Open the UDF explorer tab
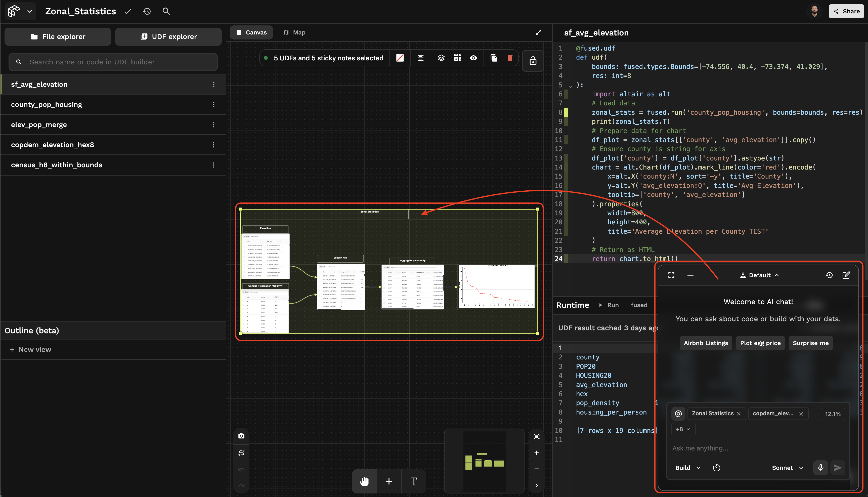This screenshot has height=497, width=868. 168,36
